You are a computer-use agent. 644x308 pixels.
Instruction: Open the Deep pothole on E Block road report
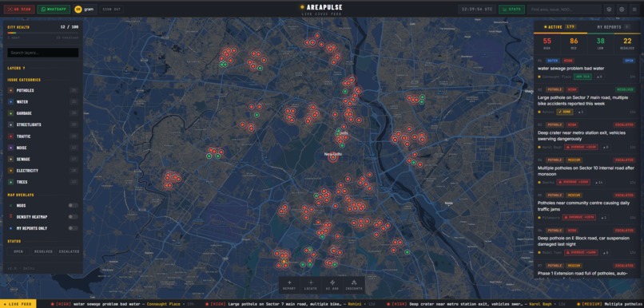click(587, 242)
